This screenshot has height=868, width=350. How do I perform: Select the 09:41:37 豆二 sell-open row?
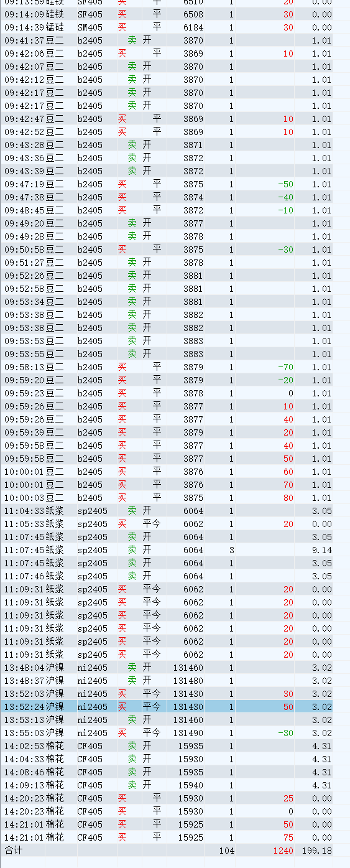tap(167, 40)
